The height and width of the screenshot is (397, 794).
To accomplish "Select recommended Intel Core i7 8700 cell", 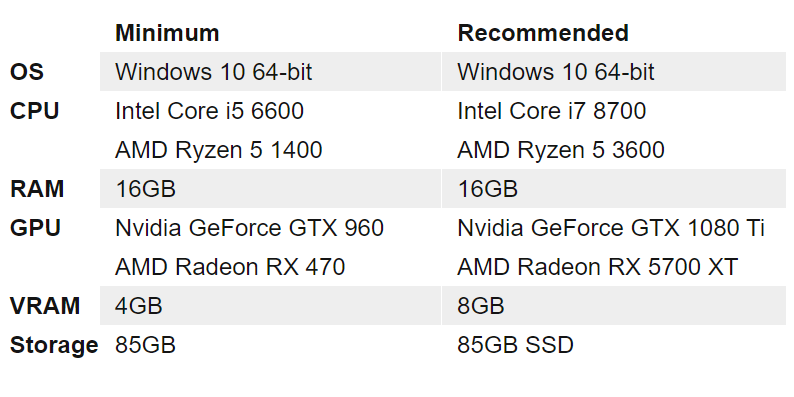I will coord(551,111).
